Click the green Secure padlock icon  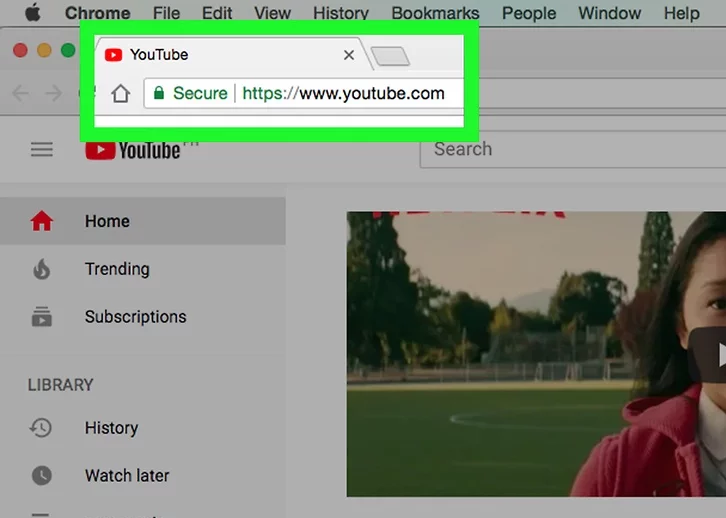(x=158, y=93)
